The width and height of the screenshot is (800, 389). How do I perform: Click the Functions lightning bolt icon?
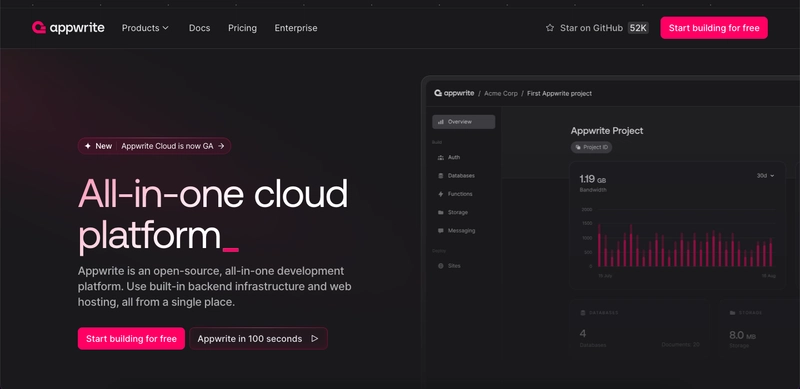[441, 194]
